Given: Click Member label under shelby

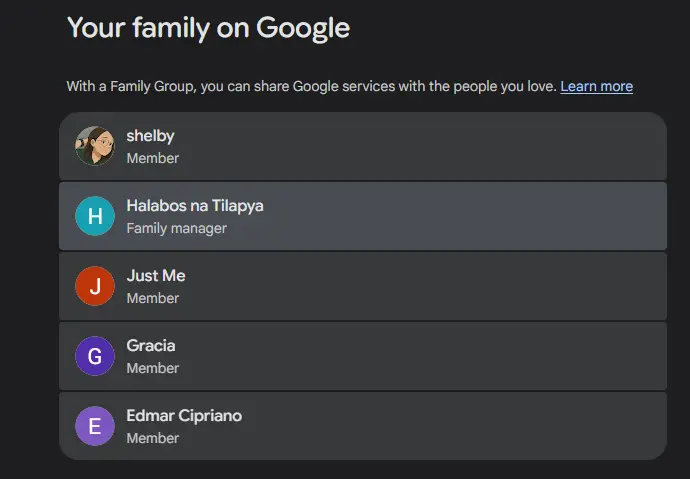Looking at the screenshot, I should (153, 158).
